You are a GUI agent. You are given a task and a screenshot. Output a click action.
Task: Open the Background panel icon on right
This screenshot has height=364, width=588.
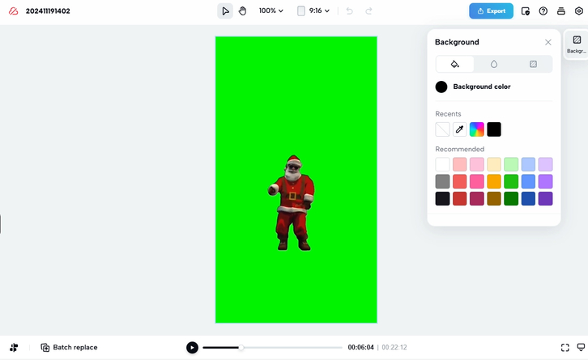click(577, 43)
